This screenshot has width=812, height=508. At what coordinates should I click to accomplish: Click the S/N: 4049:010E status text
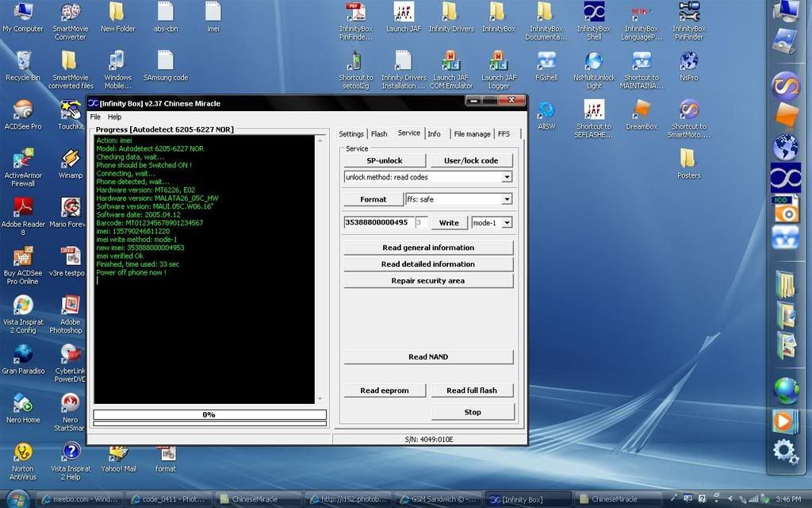tap(429, 440)
